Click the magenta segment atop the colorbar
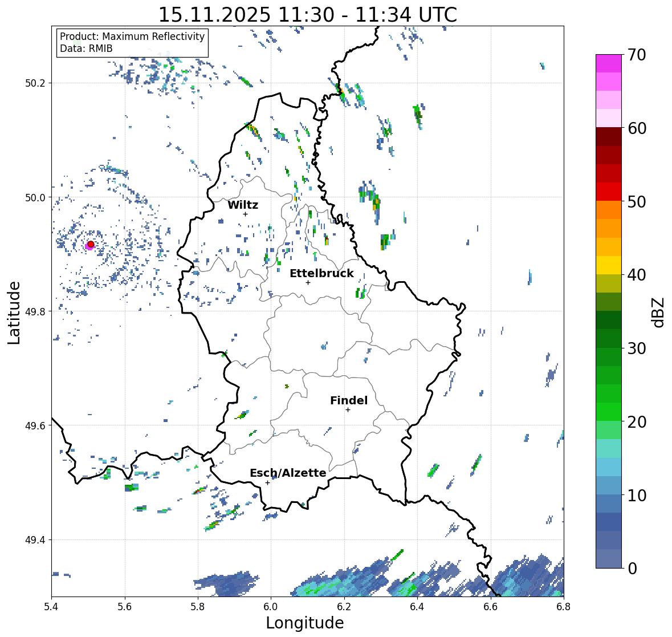This screenshot has width=672, height=637. point(609,63)
